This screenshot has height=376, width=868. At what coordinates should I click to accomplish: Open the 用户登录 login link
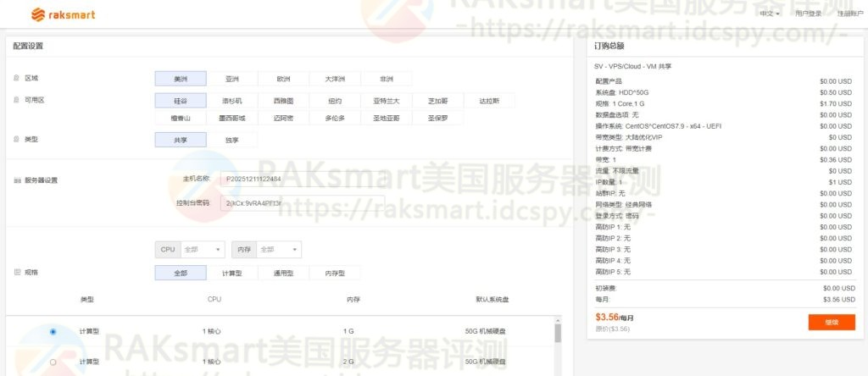[x=808, y=14]
